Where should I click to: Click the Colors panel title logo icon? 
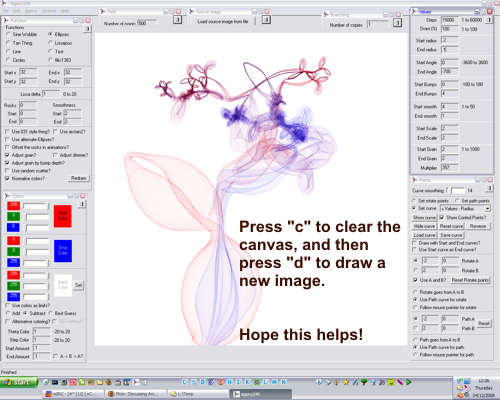7,196
